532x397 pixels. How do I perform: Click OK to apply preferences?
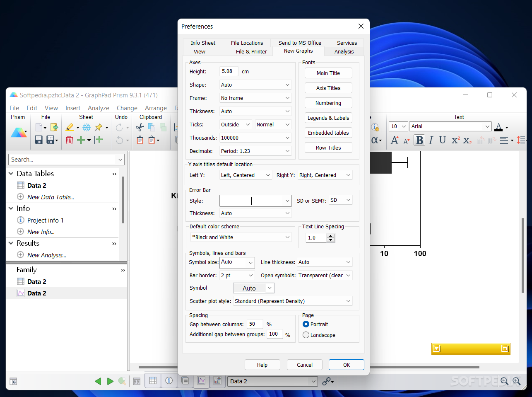[x=347, y=365]
